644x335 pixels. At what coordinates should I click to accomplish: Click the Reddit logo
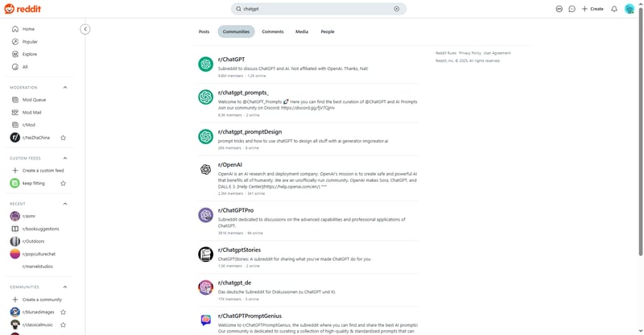click(x=23, y=9)
